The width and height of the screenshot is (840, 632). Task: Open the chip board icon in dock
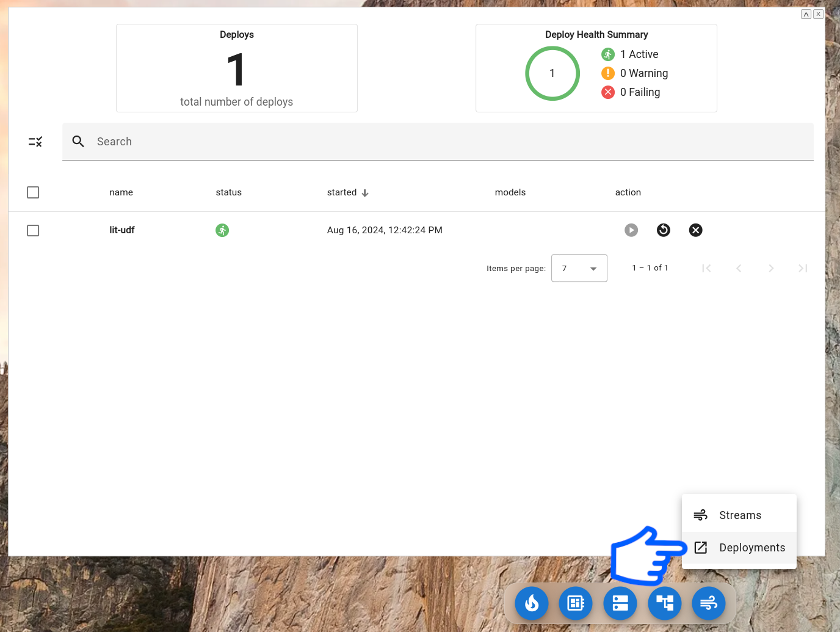pyautogui.click(x=576, y=603)
